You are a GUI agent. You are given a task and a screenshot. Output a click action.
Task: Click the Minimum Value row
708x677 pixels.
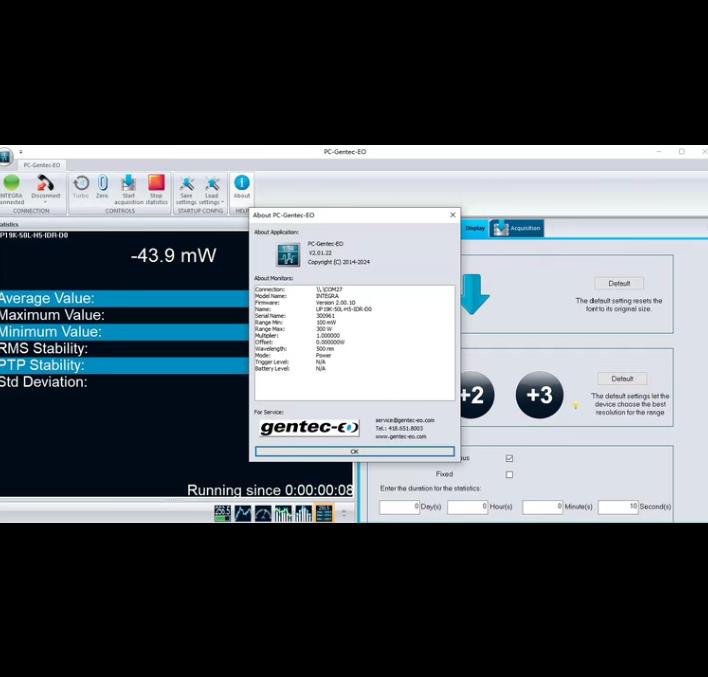point(124,331)
